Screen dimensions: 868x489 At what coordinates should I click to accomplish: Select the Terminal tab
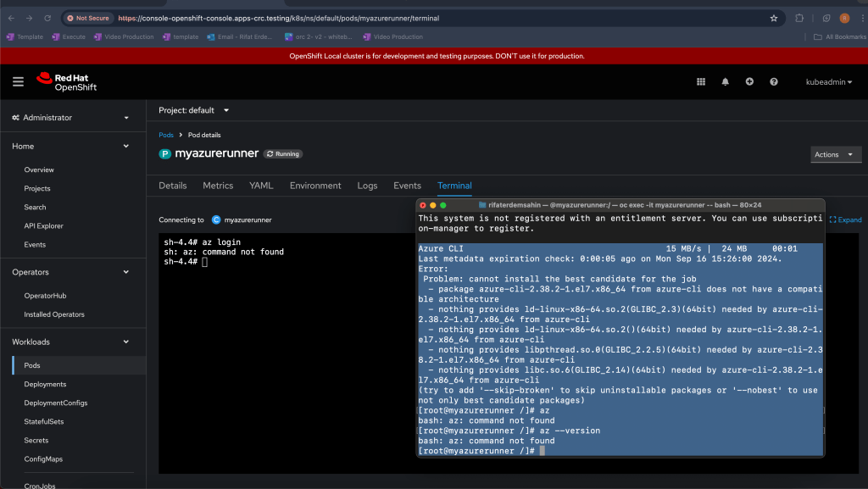[x=454, y=186]
